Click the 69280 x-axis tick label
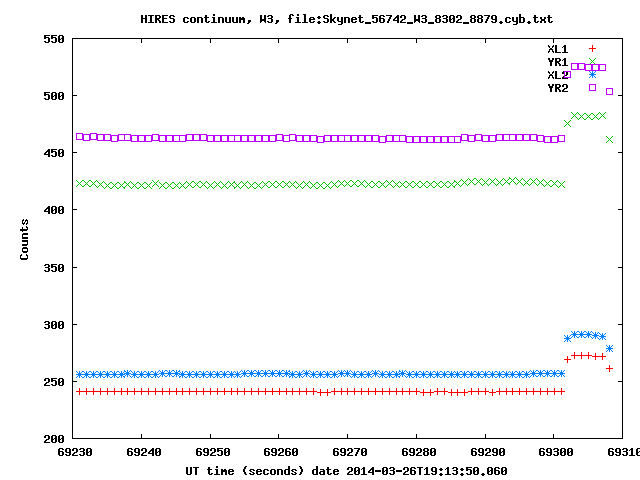The width and height of the screenshot is (640, 480). 419,452
